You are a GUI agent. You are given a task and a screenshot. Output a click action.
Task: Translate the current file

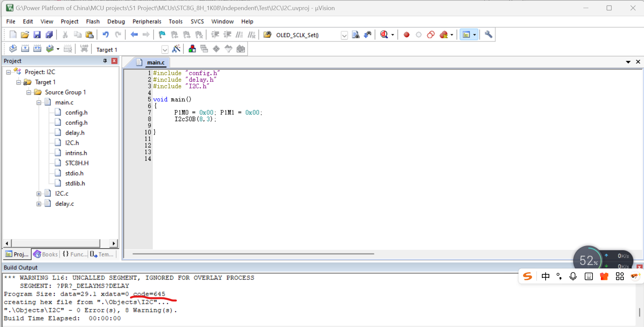coord(13,49)
